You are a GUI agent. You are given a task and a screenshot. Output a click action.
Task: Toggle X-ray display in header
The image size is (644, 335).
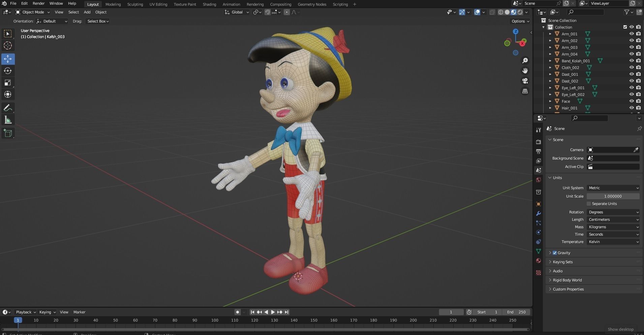[492, 12]
